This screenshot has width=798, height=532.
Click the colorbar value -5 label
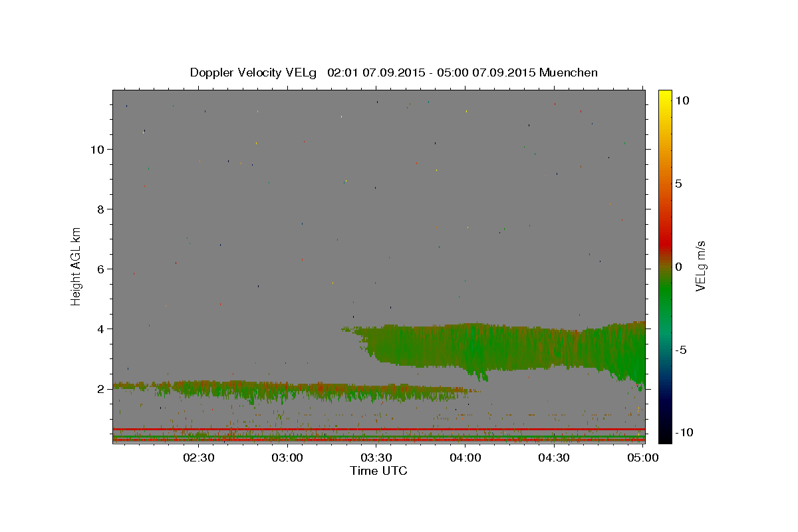pyautogui.click(x=680, y=350)
